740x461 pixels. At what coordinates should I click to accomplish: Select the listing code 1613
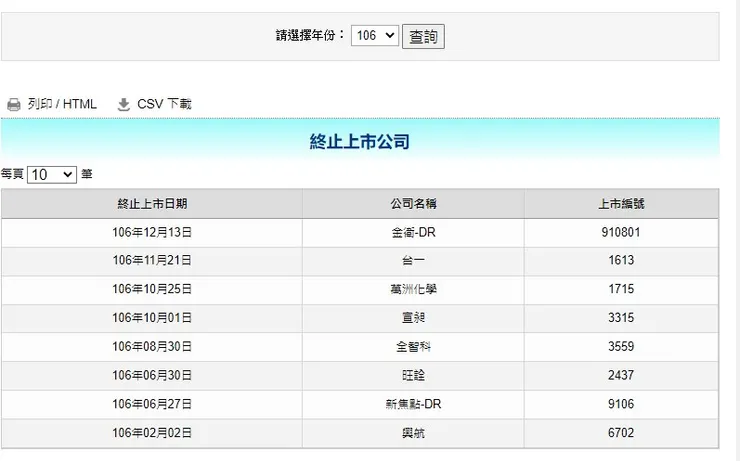[x=621, y=260]
